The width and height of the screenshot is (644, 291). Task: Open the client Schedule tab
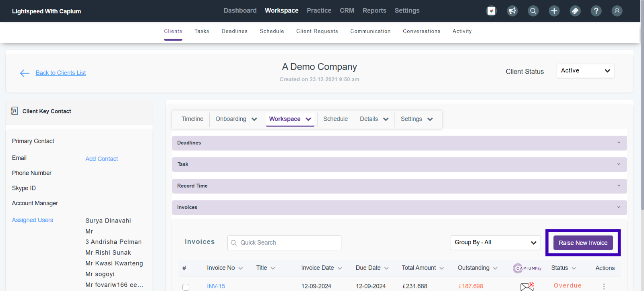tap(335, 119)
